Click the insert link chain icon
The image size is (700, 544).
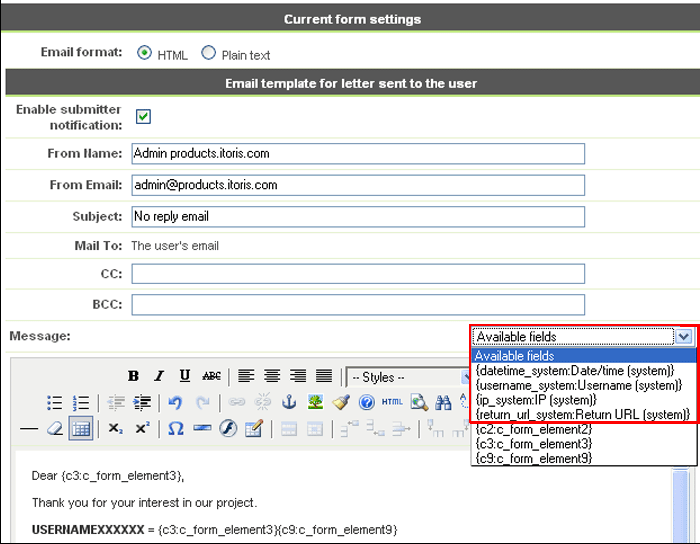pos(237,403)
